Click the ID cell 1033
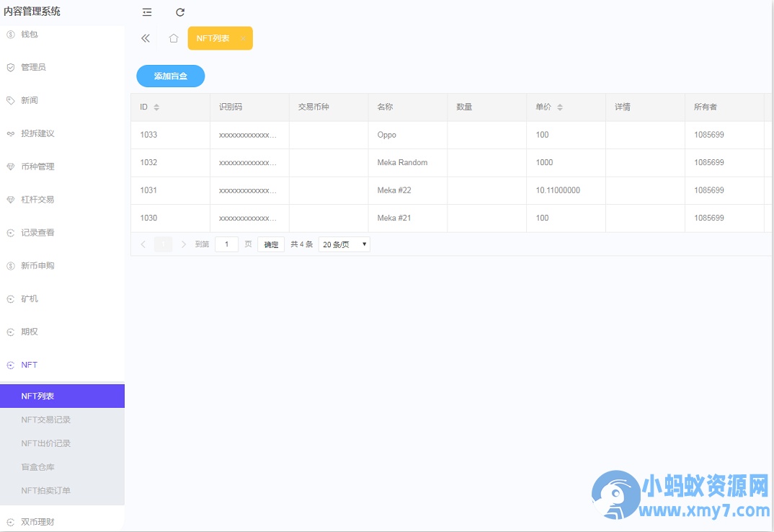The image size is (774, 532). pos(170,135)
